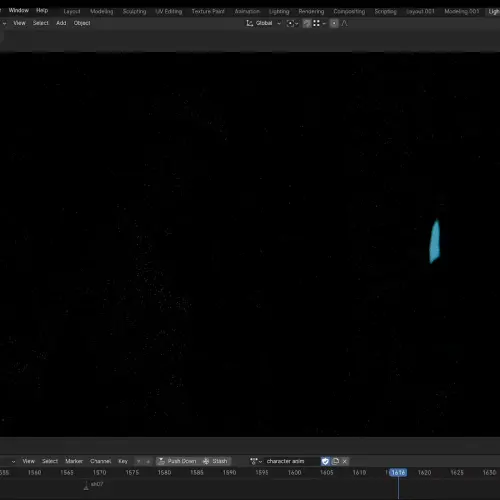Toggle snapping magnet icon in header
Screen dimensions: 500x500
click(307, 23)
